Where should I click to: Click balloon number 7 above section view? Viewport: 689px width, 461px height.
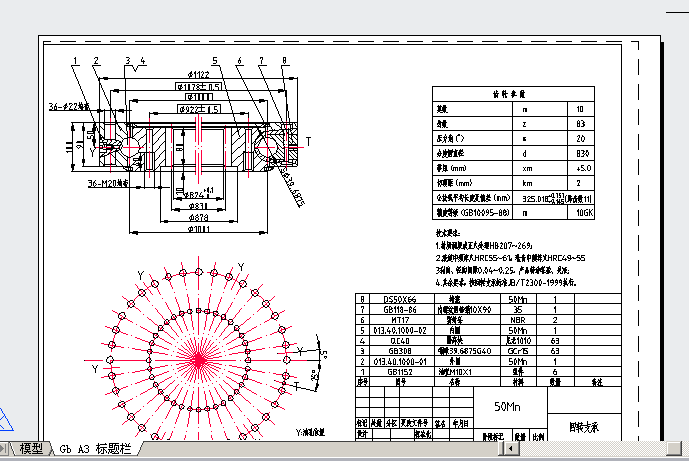click(x=261, y=61)
